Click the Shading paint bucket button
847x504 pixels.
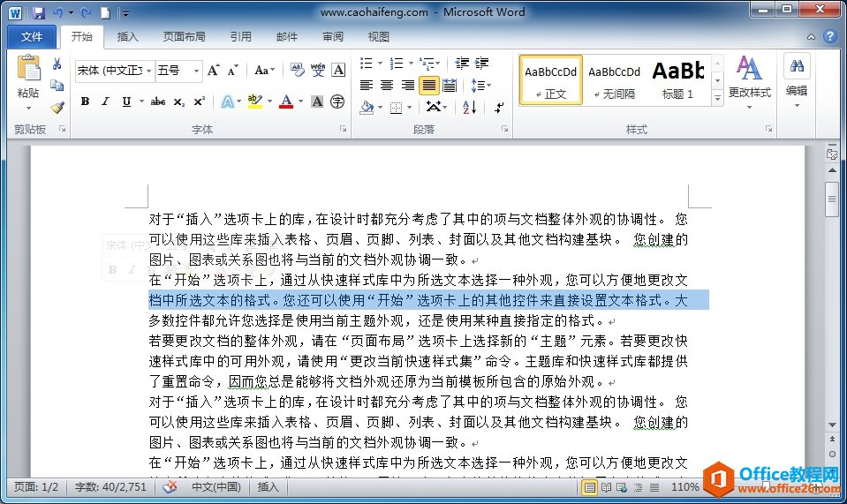(367, 107)
